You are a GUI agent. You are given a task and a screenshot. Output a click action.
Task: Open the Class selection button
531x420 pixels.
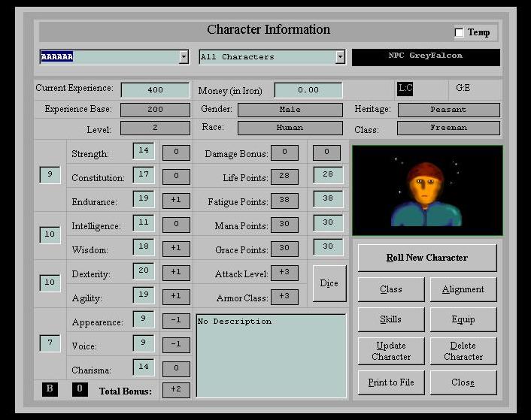click(390, 289)
